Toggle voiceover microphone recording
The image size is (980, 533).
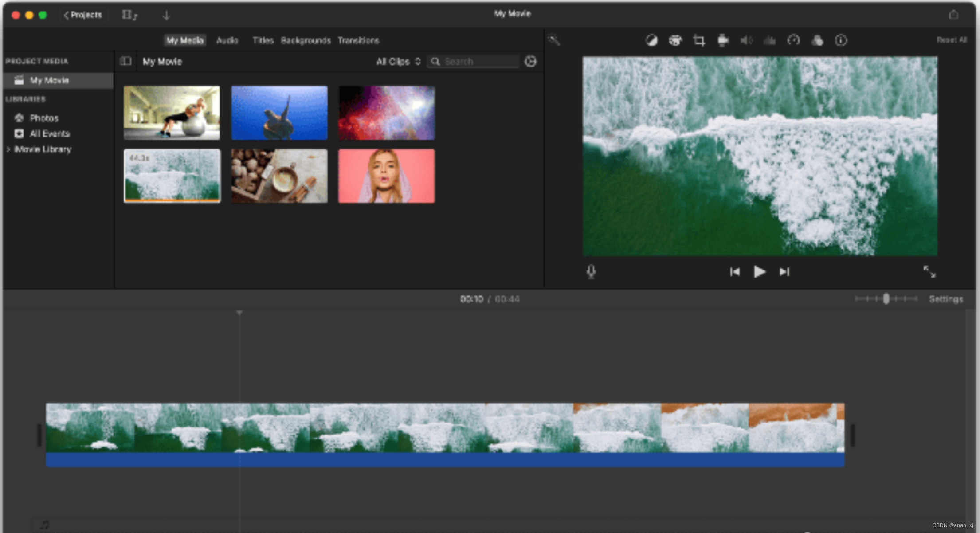(x=591, y=271)
